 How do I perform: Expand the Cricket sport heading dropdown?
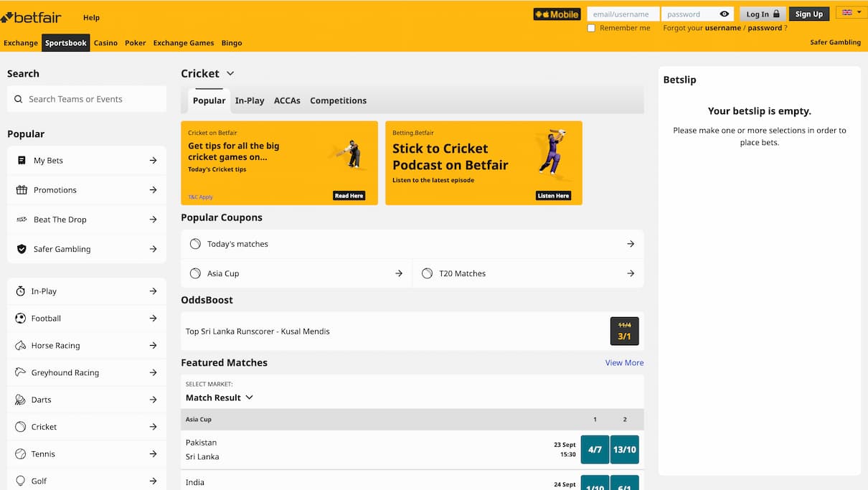click(230, 74)
